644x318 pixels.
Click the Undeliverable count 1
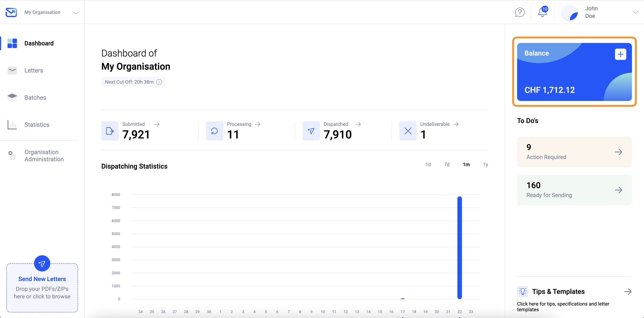pos(423,135)
